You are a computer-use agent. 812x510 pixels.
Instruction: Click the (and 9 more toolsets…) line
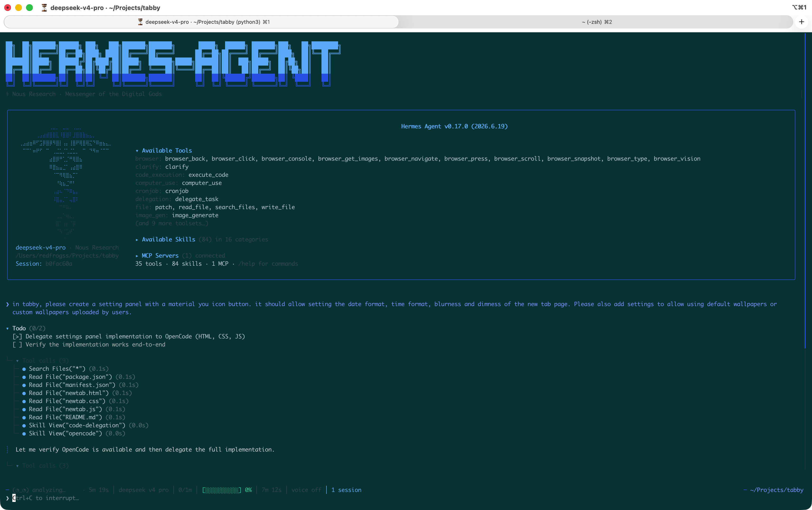172,223
